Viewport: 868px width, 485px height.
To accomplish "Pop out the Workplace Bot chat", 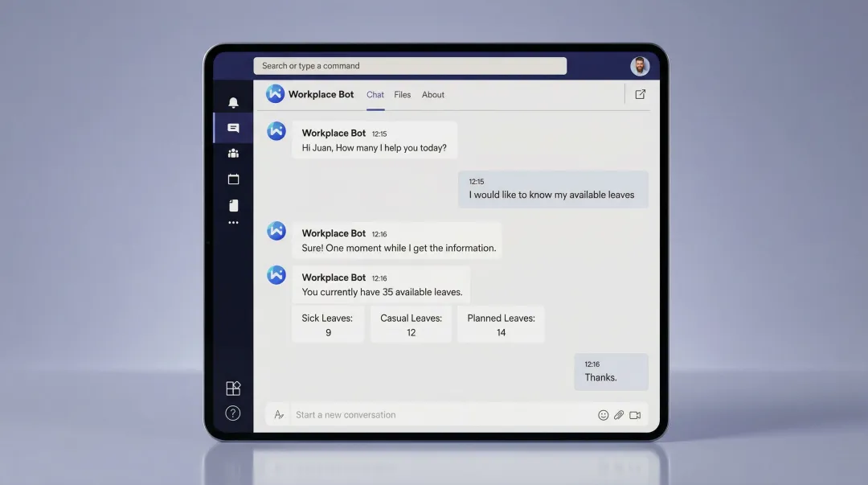I will click(x=640, y=94).
